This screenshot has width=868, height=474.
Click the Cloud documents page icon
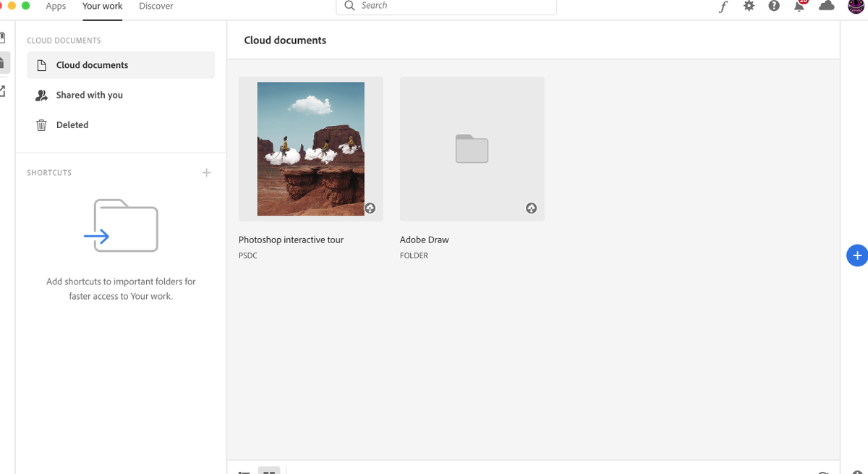42,65
